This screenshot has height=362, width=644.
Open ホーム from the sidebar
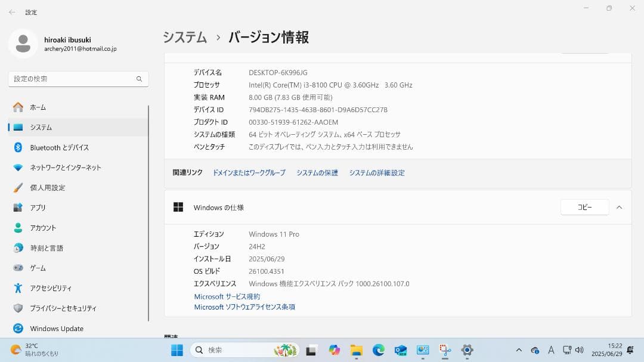click(38, 107)
